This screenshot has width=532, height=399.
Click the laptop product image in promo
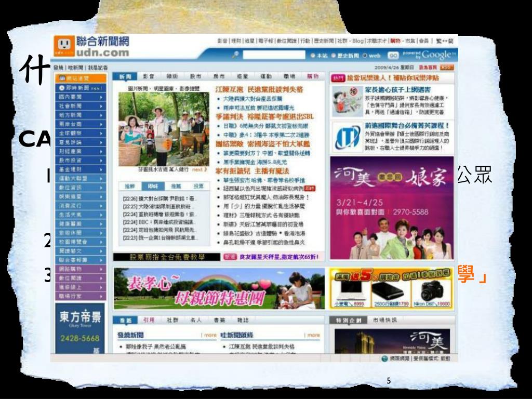351,291
